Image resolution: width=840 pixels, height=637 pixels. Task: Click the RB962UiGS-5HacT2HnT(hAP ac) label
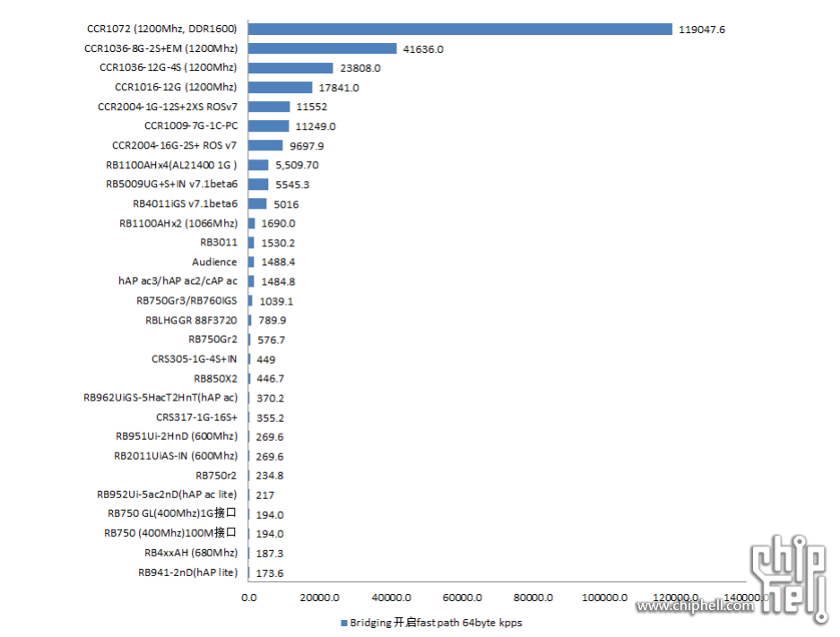(x=160, y=398)
